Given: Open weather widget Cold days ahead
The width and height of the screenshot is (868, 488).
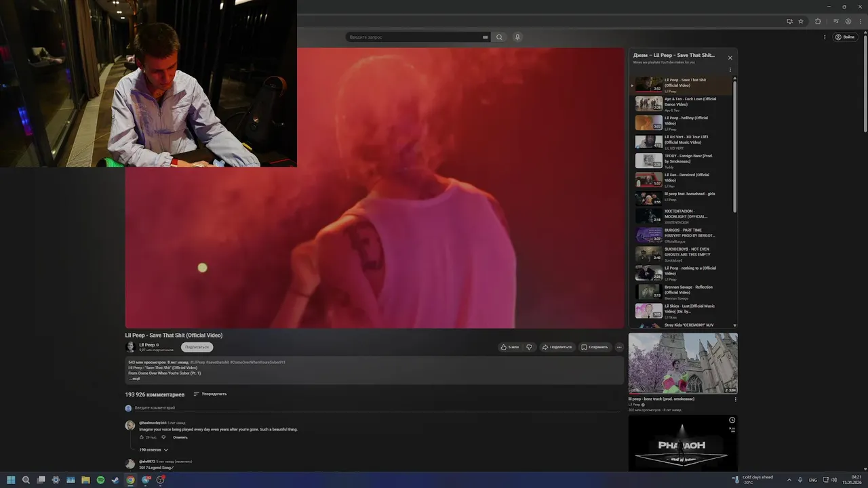Looking at the screenshot, I should (753, 480).
